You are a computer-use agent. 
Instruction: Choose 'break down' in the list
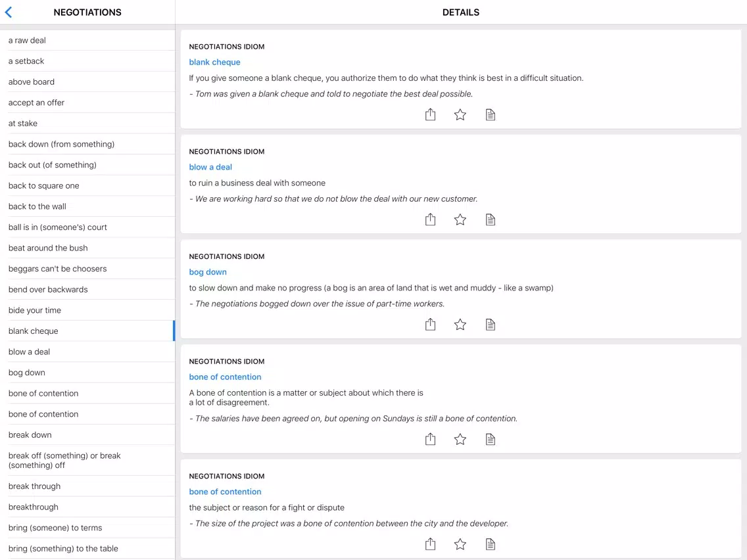87,434
